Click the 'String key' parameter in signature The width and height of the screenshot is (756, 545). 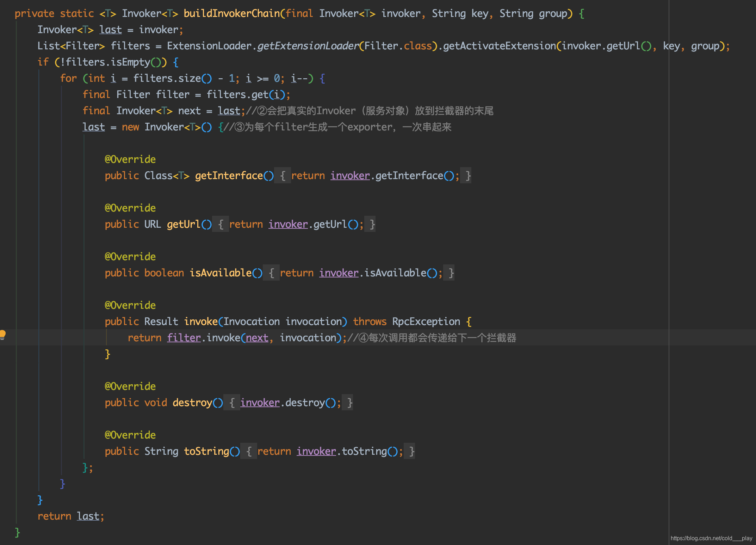point(460,13)
